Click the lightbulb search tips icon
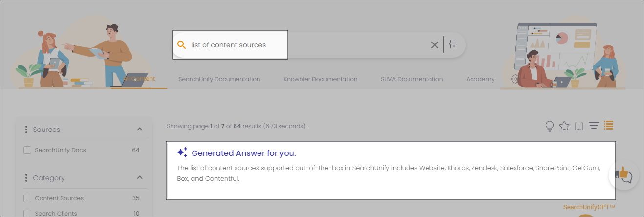 (x=550, y=127)
